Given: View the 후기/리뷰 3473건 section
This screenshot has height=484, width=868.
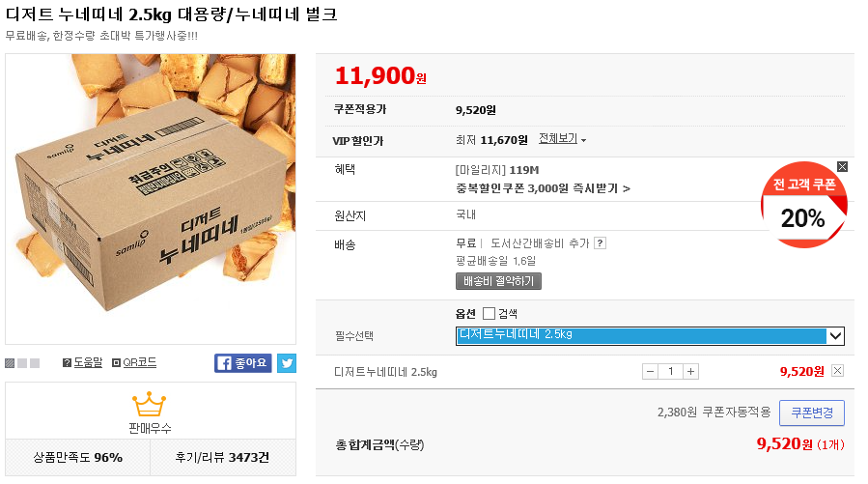Looking at the screenshot, I should pos(222,456).
